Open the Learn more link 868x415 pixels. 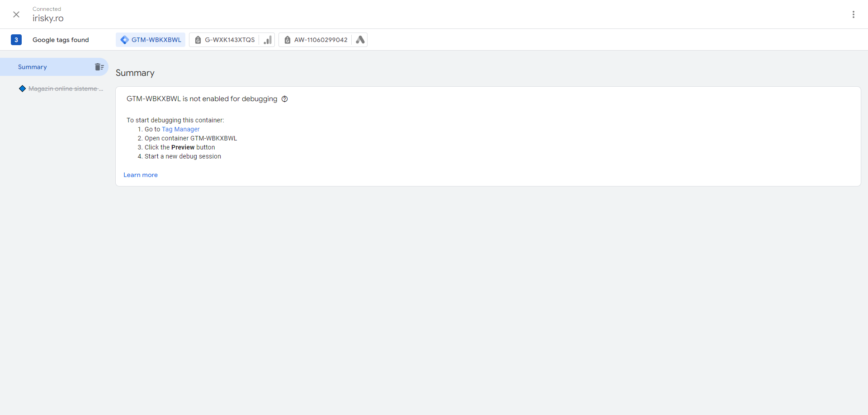coord(141,175)
